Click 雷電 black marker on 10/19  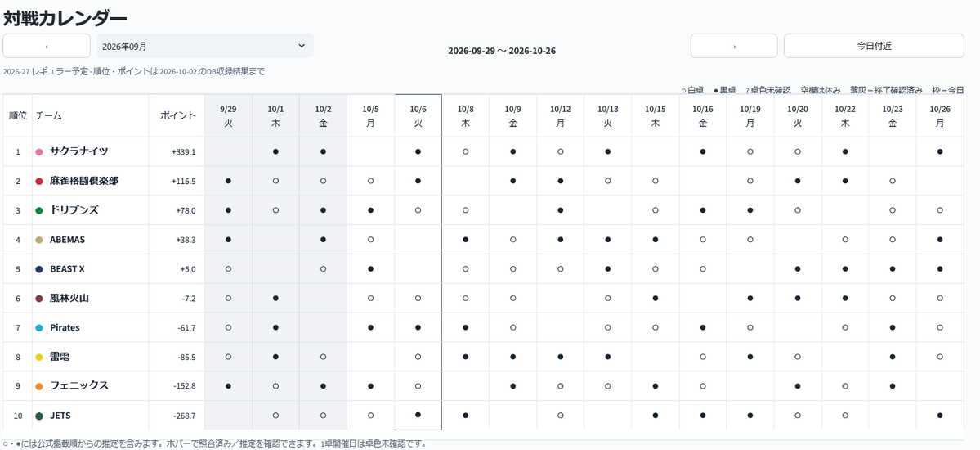coord(750,357)
